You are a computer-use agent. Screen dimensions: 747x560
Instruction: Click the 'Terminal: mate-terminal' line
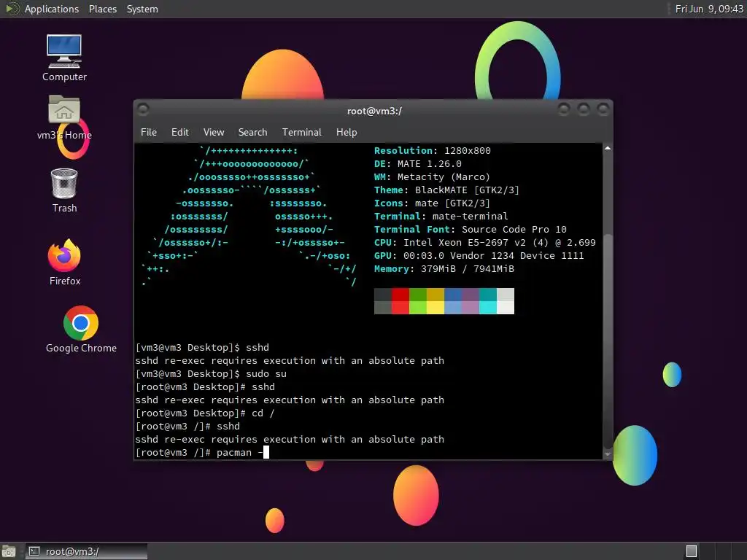pos(441,216)
